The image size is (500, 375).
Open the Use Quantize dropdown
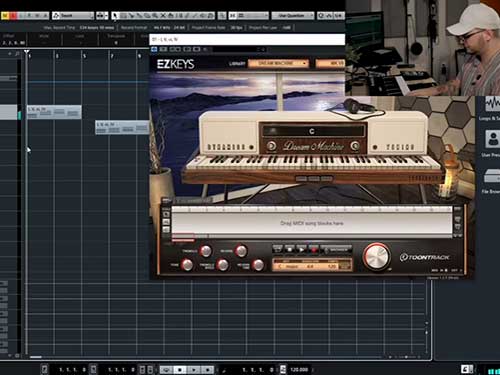click(293, 15)
